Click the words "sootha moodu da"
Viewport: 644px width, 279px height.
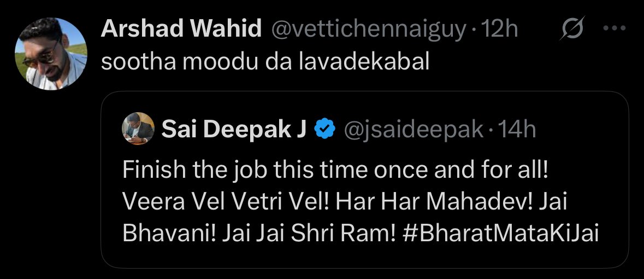[197, 62]
